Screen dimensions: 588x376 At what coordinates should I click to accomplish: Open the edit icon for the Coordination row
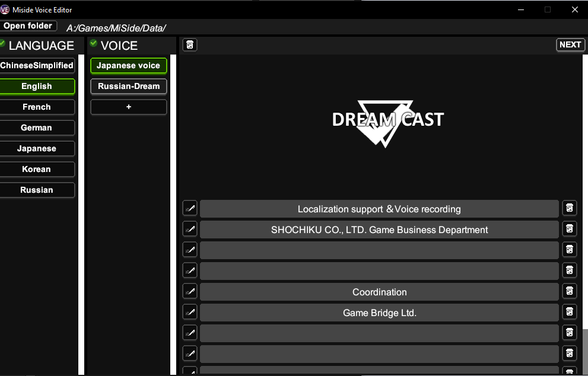(190, 291)
